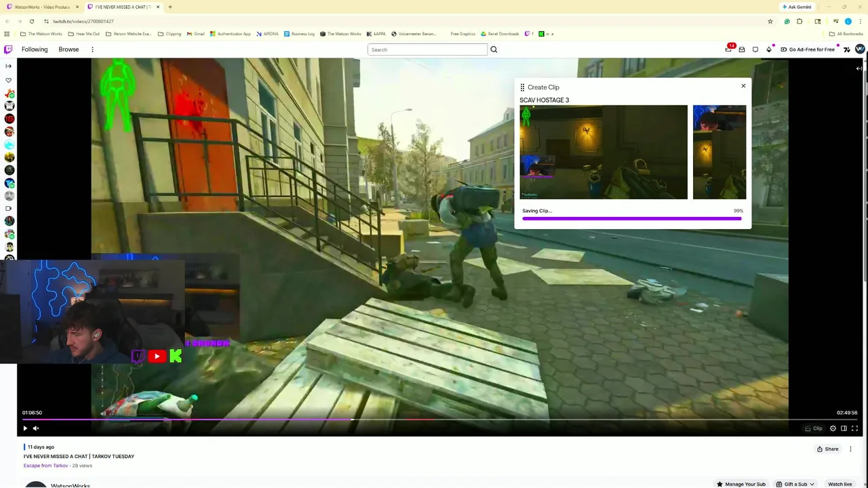Open The Watson Works bookmark folder
Screen dimensions: 868x488
click(x=41, y=34)
